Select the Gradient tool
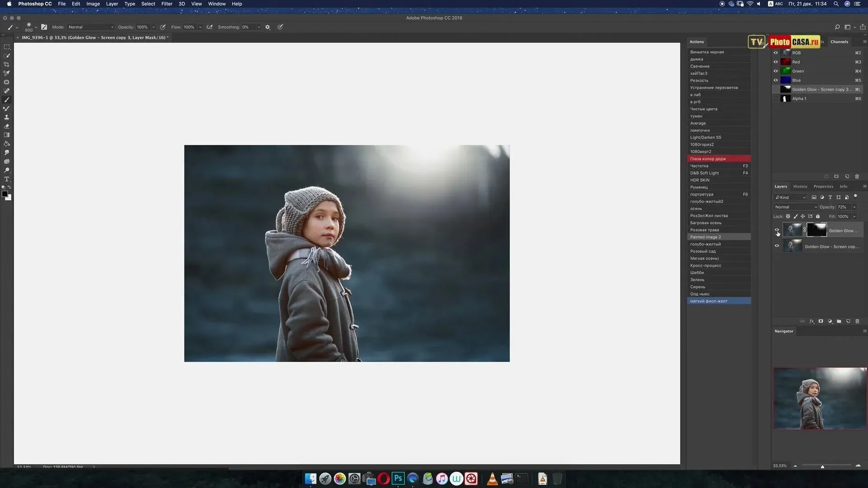The image size is (868, 488). coord(7,135)
